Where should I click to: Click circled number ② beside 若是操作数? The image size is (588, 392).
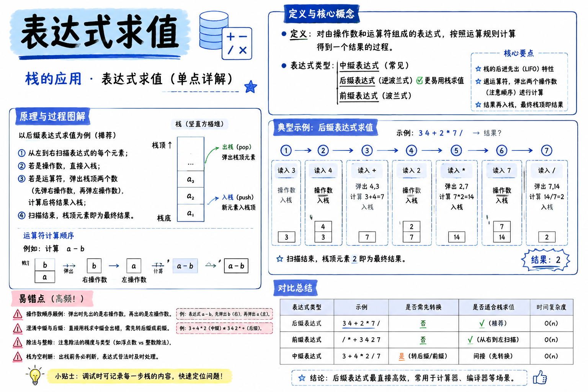pyautogui.click(x=22, y=166)
